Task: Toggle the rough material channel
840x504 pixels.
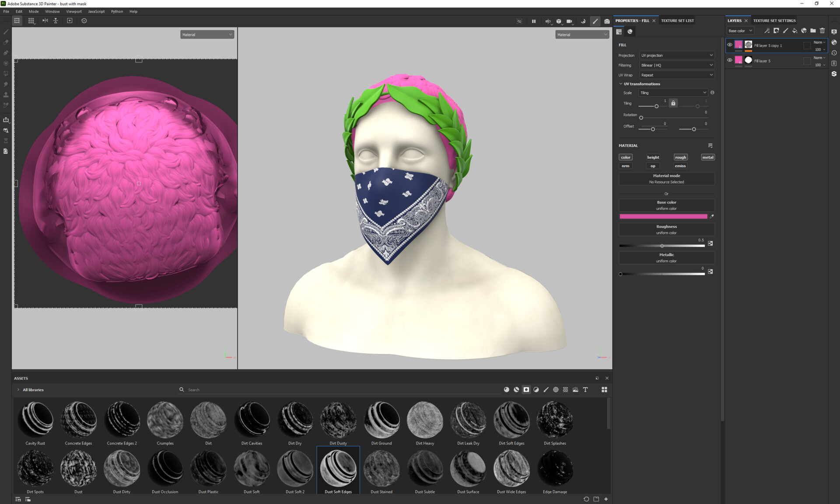Action: point(680,157)
